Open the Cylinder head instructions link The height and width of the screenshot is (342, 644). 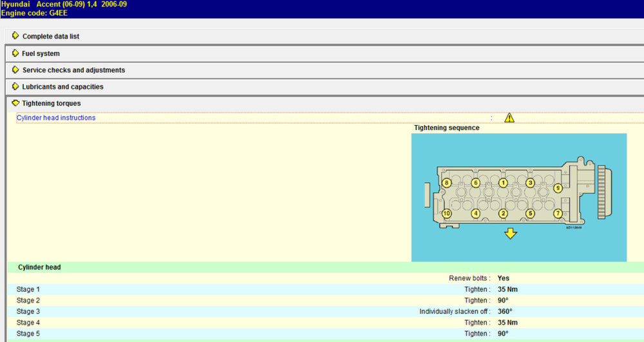click(56, 118)
